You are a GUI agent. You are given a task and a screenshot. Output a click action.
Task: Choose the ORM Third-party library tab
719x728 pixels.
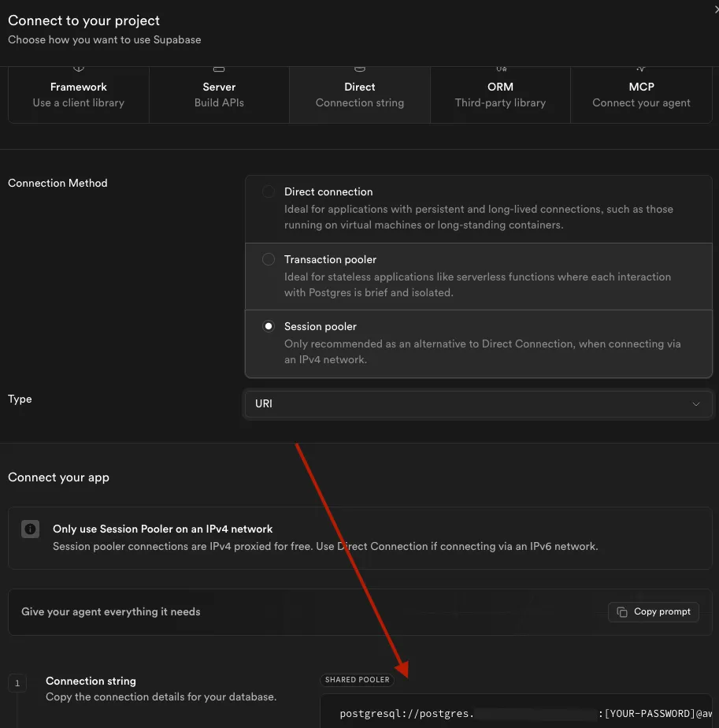pos(500,95)
